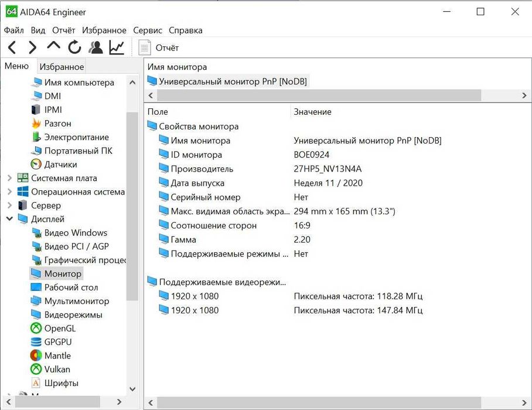532x410 pixels.
Task: Click the Значение column header
Action: pos(312,111)
